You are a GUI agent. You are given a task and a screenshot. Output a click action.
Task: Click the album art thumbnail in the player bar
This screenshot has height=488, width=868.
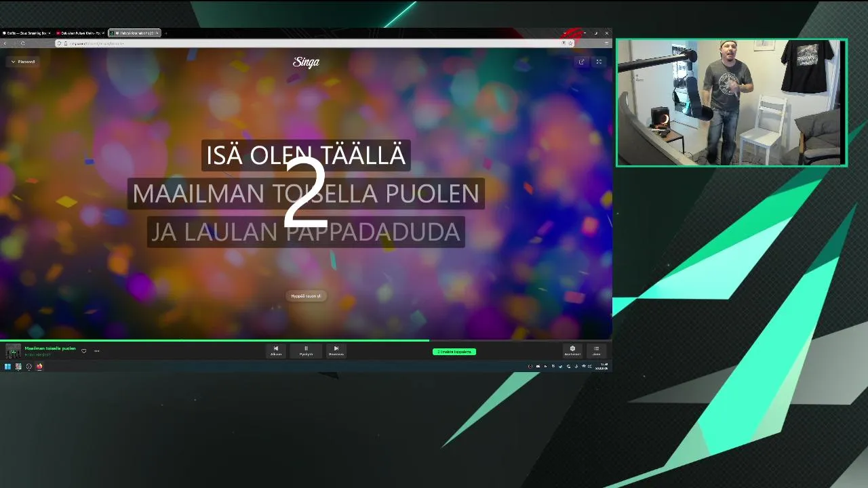pyautogui.click(x=13, y=351)
